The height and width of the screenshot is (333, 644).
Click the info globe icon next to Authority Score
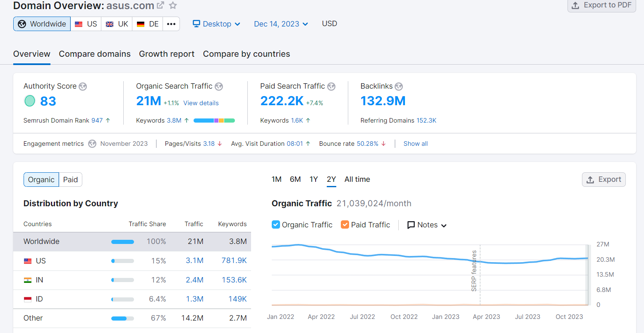point(83,87)
